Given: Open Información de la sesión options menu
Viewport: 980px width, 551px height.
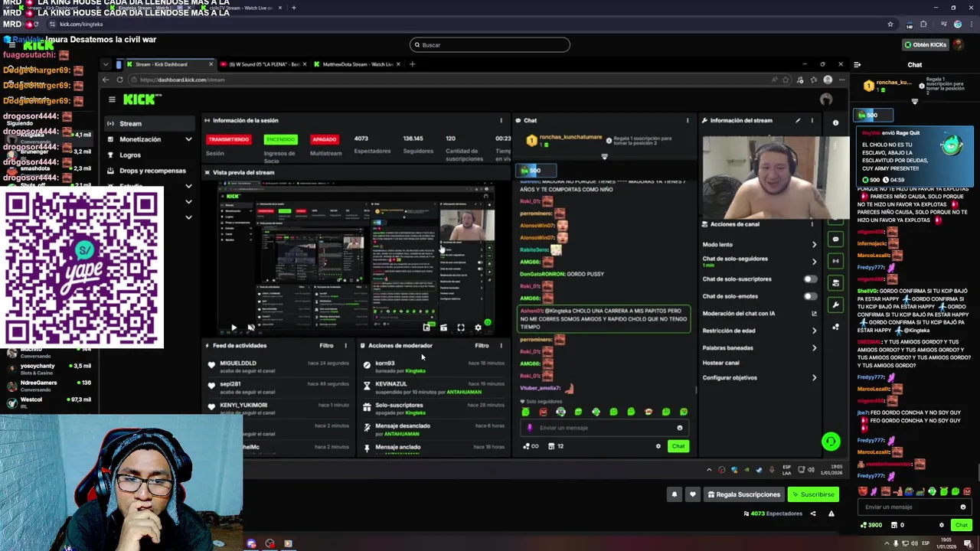Looking at the screenshot, I should (501, 120).
